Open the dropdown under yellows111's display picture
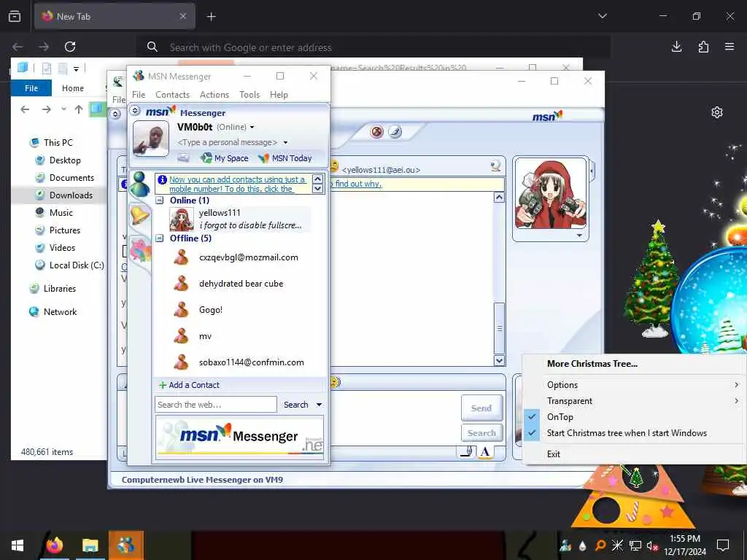 tap(579, 236)
